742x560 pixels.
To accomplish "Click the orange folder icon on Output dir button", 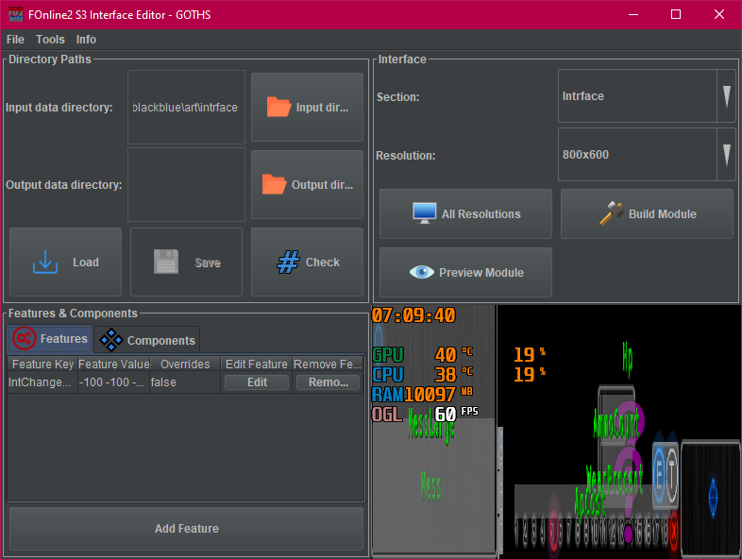I will [x=274, y=184].
